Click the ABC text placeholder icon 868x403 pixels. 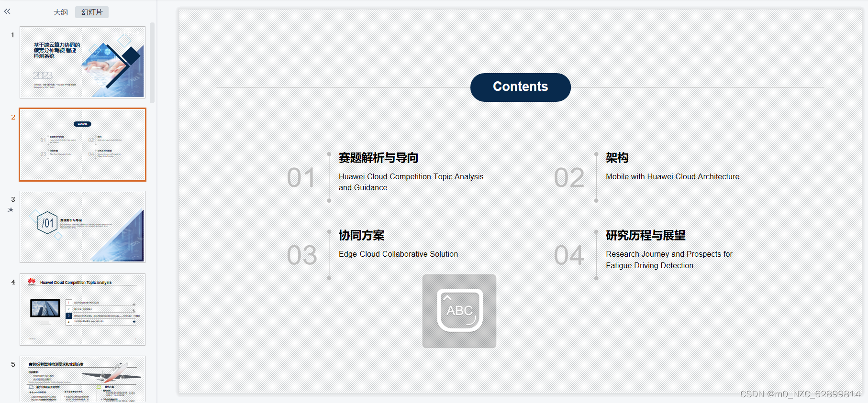[459, 311]
